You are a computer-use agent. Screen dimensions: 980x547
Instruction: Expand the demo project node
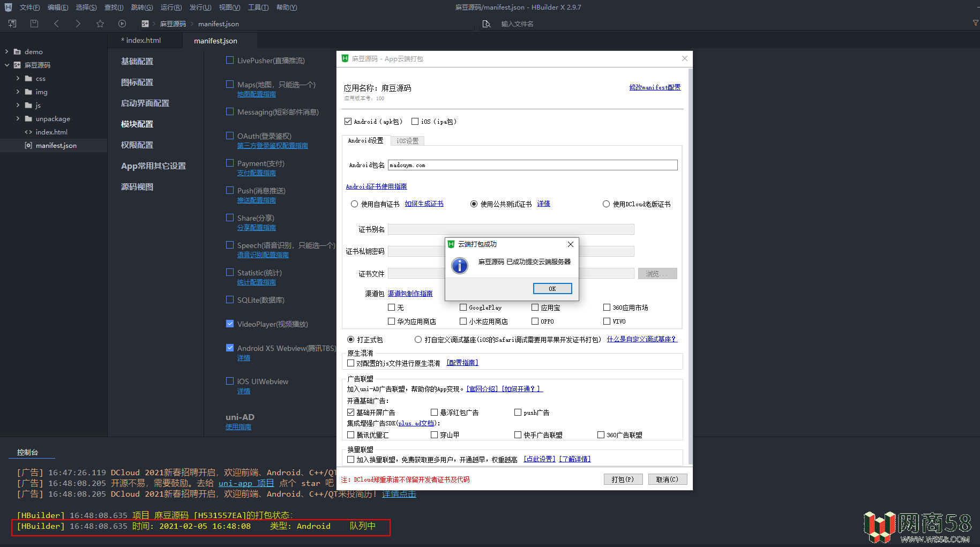(6, 51)
